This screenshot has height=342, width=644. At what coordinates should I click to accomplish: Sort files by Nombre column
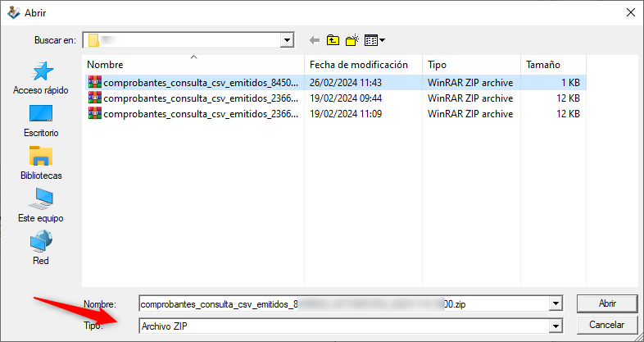click(x=193, y=64)
